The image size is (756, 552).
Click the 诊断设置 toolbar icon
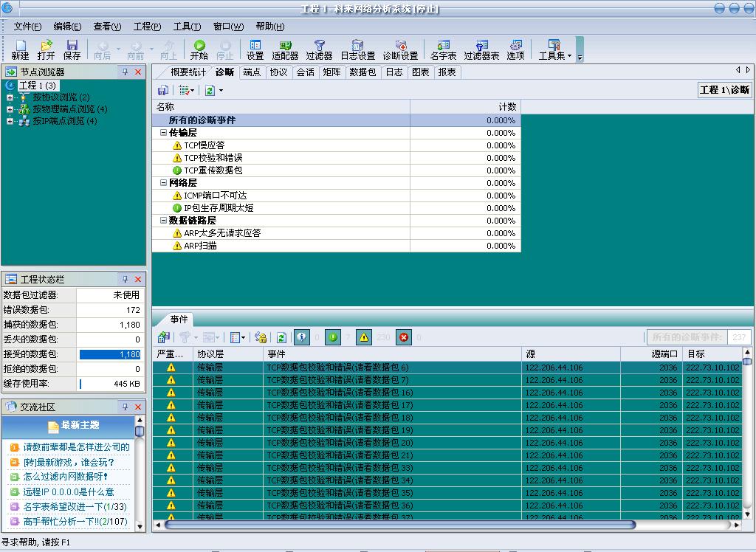tap(400, 49)
